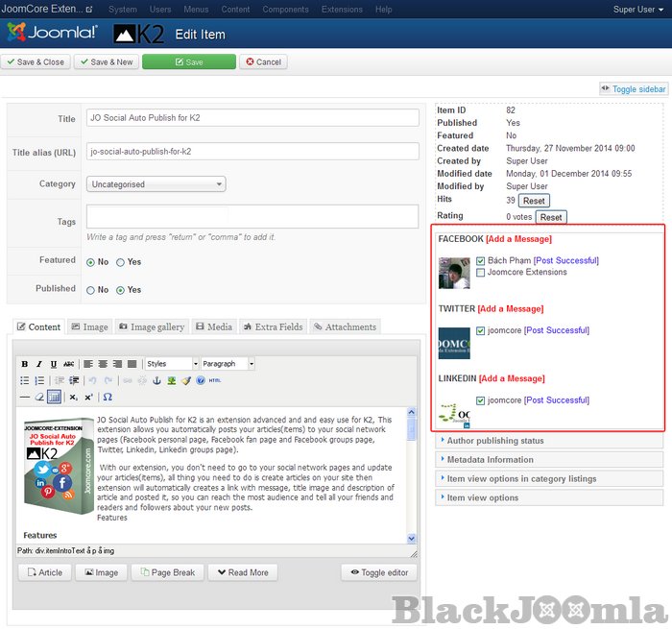Open the Extensions menu in the top bar
Screen dimensions: 672x629
[342, 9]
